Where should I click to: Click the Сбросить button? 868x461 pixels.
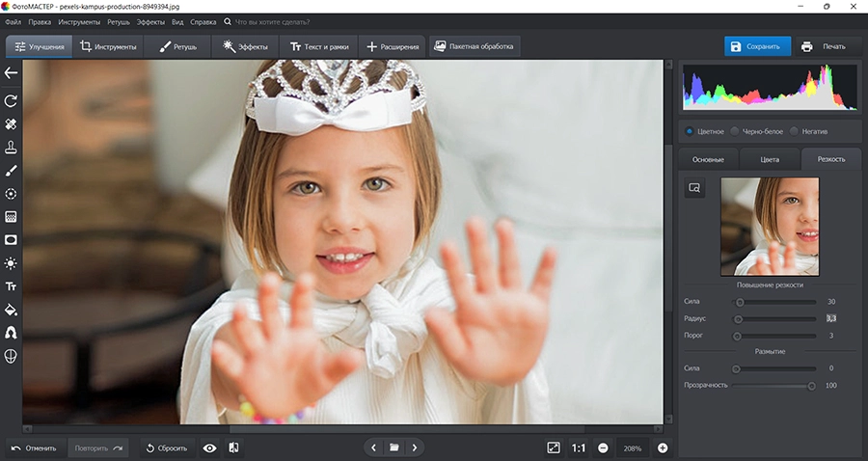pos(167,448)
